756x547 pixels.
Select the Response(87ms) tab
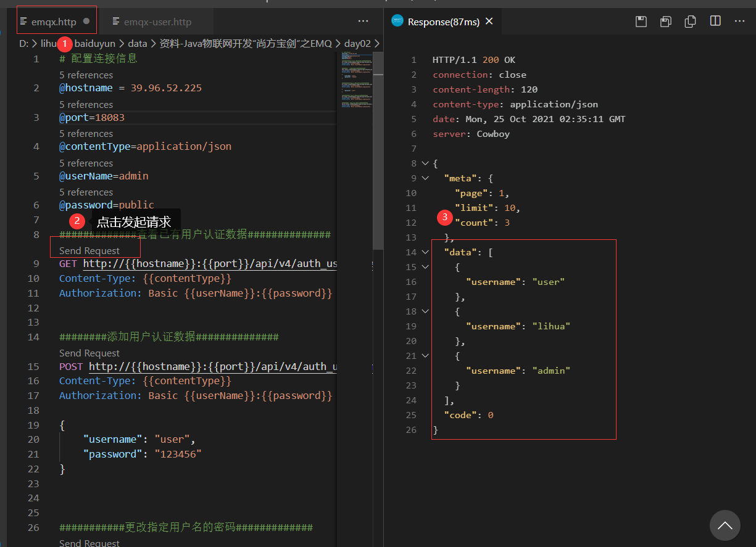pyautogui.click(x=443, y=22)
